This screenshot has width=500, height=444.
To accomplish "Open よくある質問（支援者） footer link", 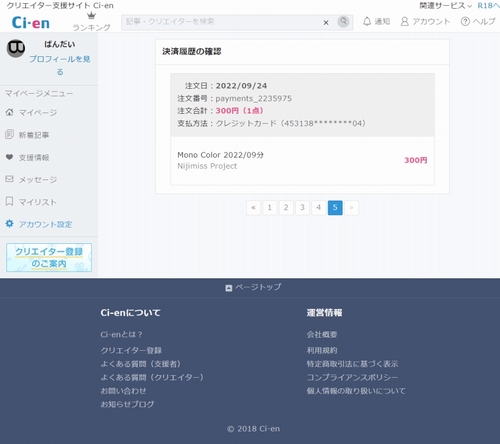I will click(142, 364).
